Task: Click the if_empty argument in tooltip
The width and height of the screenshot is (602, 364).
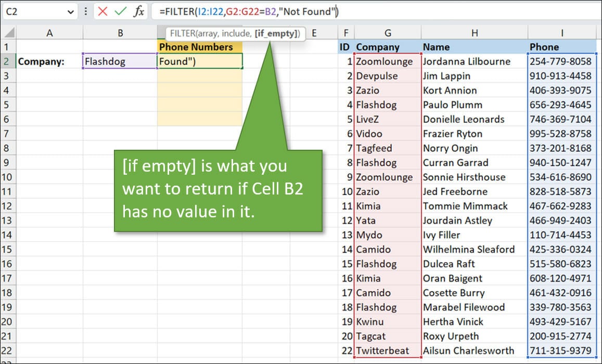Action: pyautogui.click(x=276, y=33)
